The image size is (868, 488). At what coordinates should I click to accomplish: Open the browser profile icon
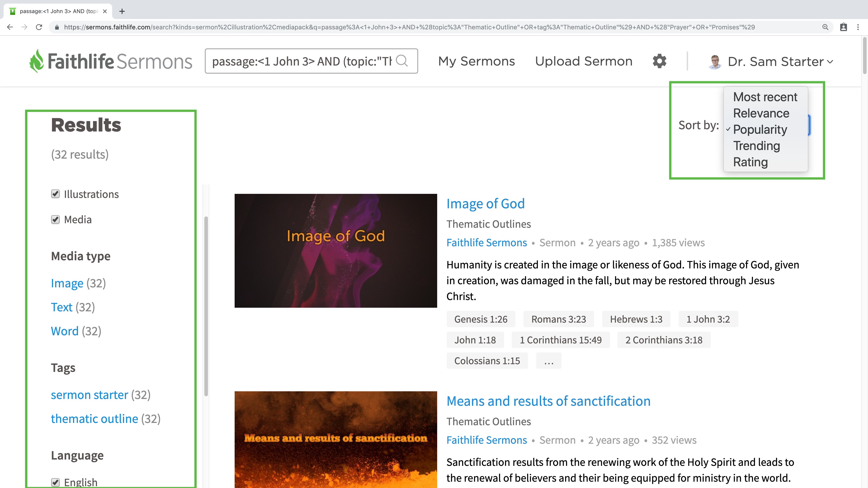click(843, 27)
